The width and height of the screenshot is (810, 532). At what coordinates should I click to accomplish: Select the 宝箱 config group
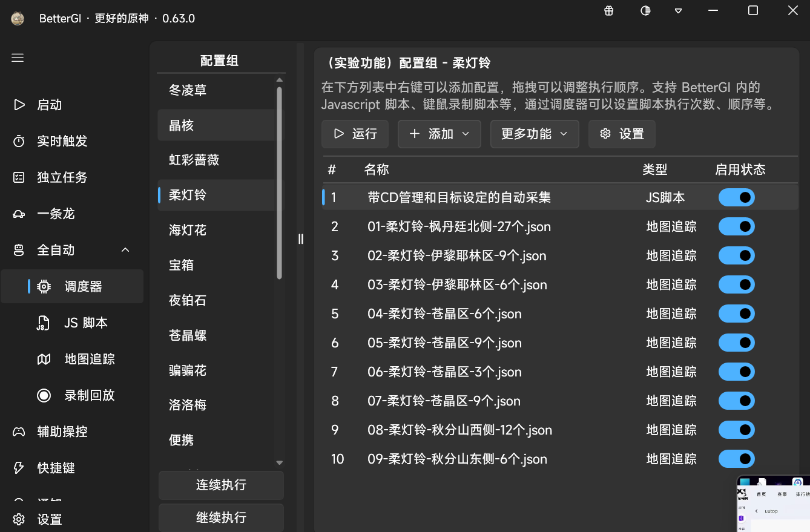pyautogui.click(x=216, y=265)
